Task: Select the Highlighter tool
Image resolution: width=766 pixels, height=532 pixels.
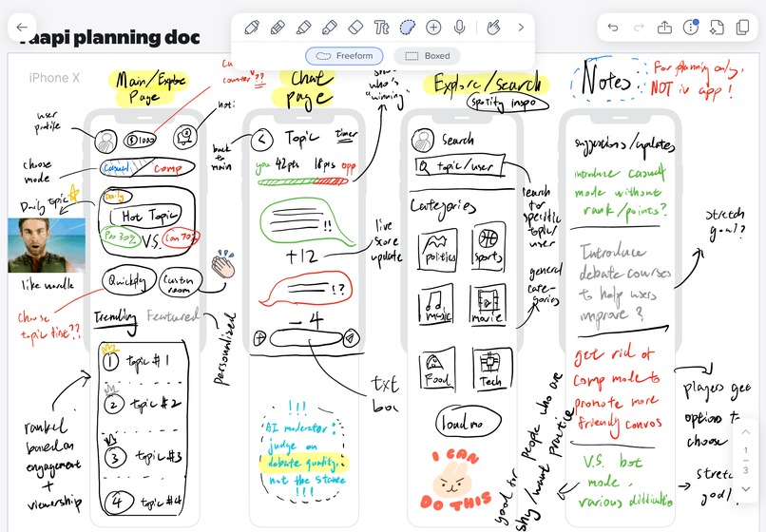Action: [x=303, y=28]
